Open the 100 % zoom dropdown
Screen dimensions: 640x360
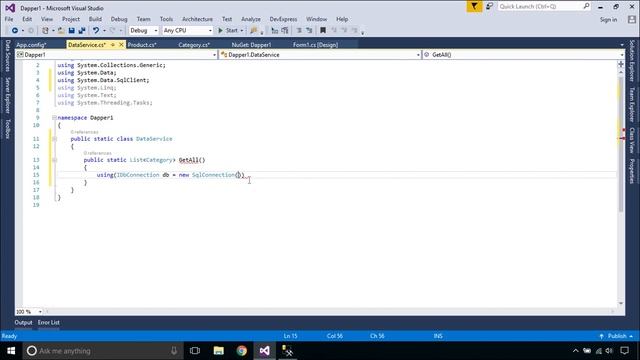click(x=40, y=311)
